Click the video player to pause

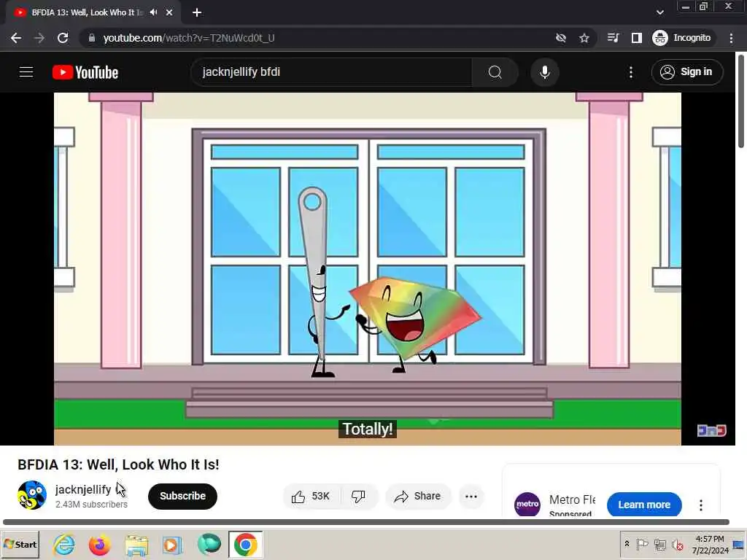click(368, 268)
